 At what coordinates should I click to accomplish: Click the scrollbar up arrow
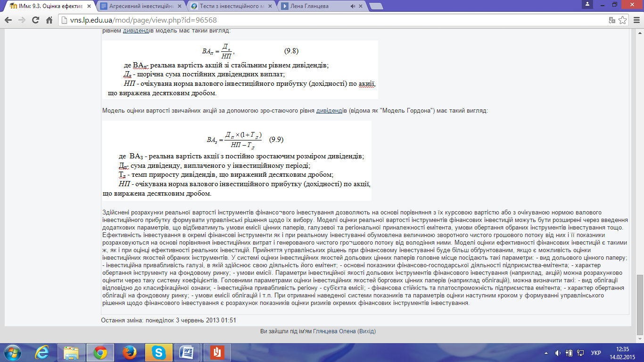point(640,32)
